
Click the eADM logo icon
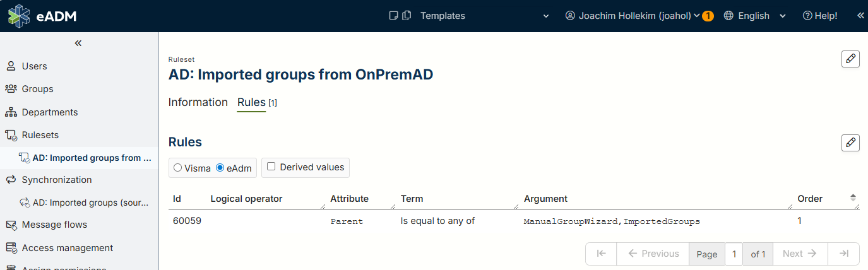pos(19,16)
